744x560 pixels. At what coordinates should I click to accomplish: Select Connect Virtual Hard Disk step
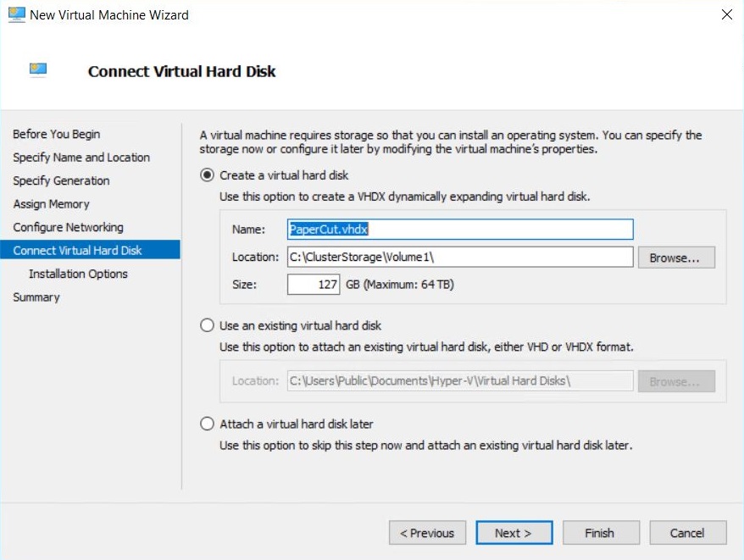tap(90, 250)
